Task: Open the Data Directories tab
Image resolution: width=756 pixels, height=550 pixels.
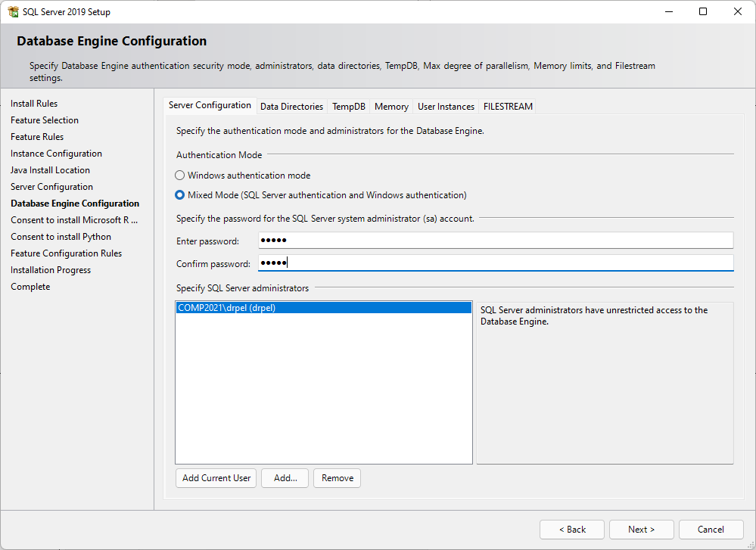Action: [x=291, y=107]
